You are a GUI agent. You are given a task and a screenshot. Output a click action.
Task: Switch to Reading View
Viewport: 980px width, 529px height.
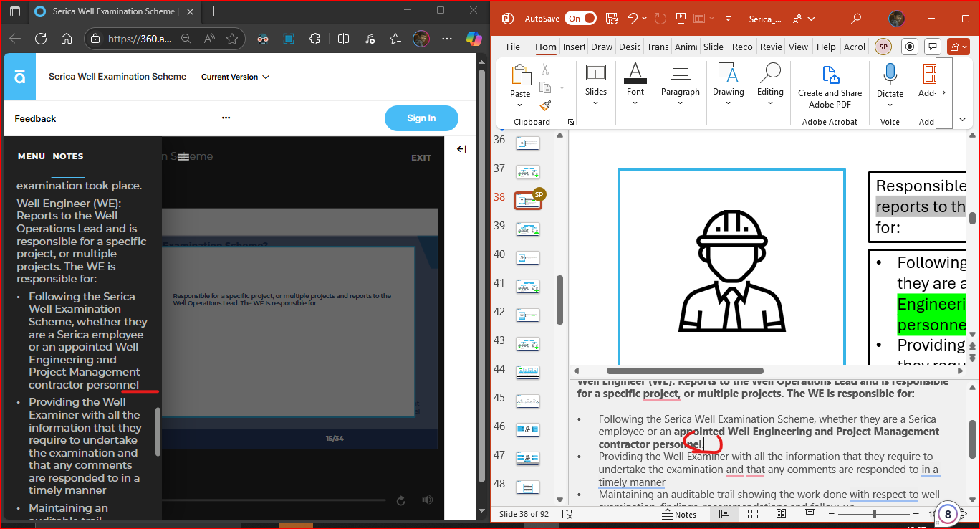coord(781,514)
